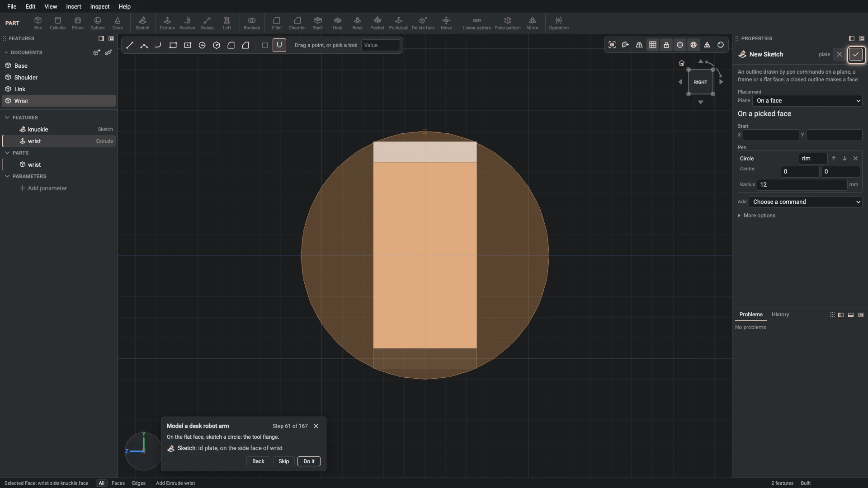Select the Polar pattern tool
The image size is (868, 488).
[507, 23]
